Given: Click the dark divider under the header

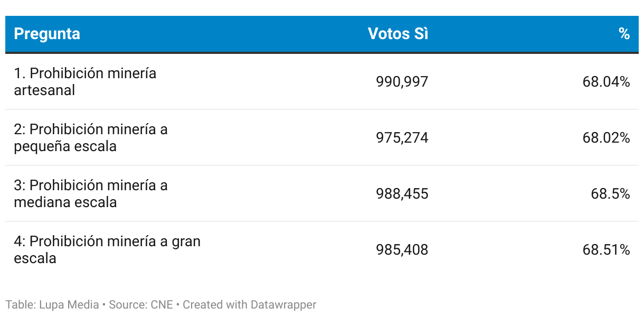Looking at the screenshot, I should coord(322,53).
